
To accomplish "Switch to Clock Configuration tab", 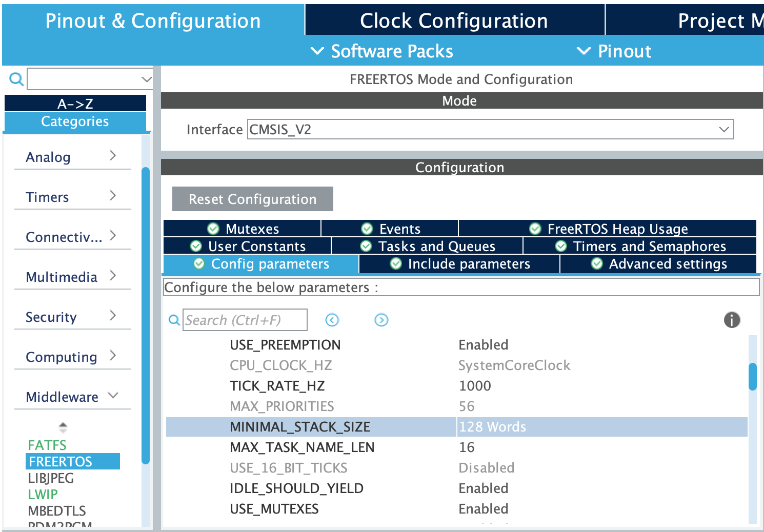I will point(454,21).
